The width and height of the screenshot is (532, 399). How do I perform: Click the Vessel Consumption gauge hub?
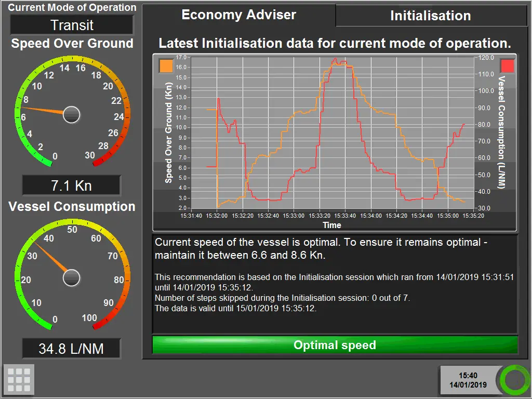click(x=72, y=278)
